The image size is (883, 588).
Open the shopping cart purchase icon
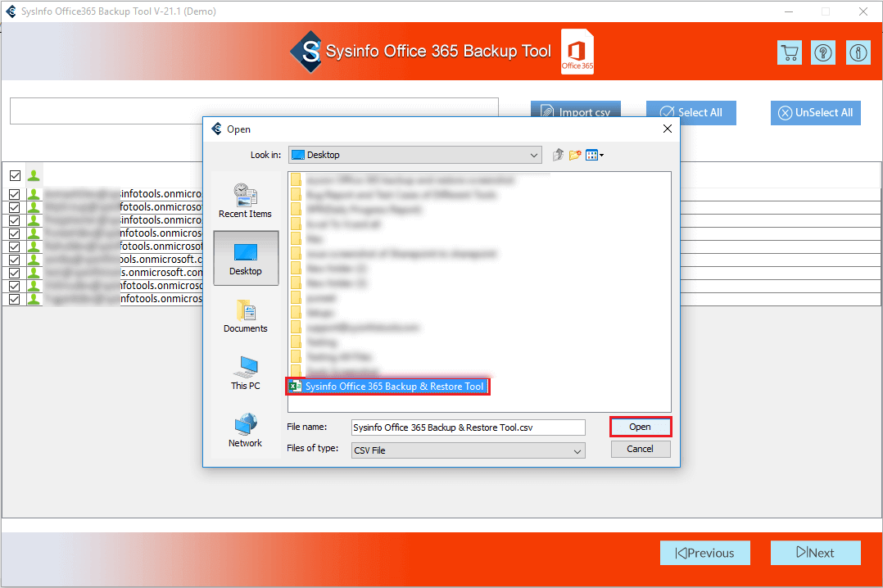click(790, 53)
